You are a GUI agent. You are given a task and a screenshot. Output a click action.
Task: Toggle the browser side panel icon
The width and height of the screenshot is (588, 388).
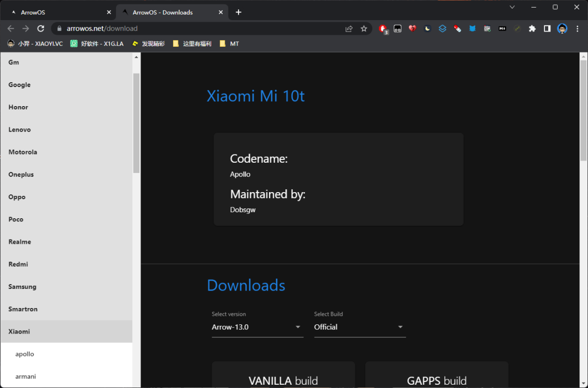547,29
